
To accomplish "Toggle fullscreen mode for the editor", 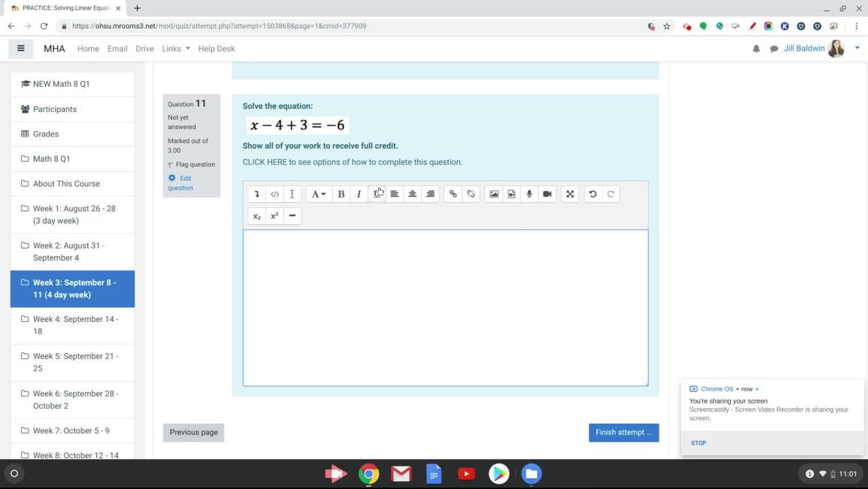I will click(570, 194).
